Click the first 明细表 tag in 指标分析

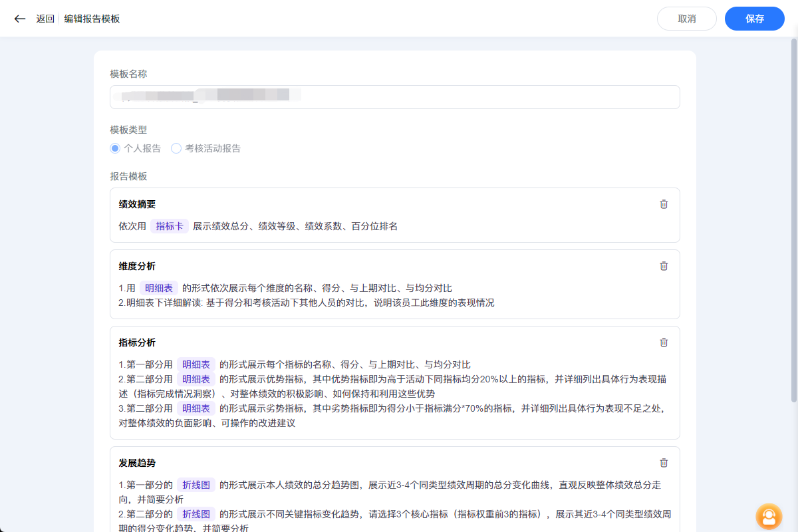[x=196, y=364]
